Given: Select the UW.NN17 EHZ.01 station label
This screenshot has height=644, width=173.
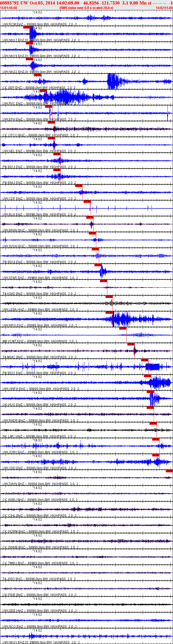Looking at the screenshot, I should 16,40.
